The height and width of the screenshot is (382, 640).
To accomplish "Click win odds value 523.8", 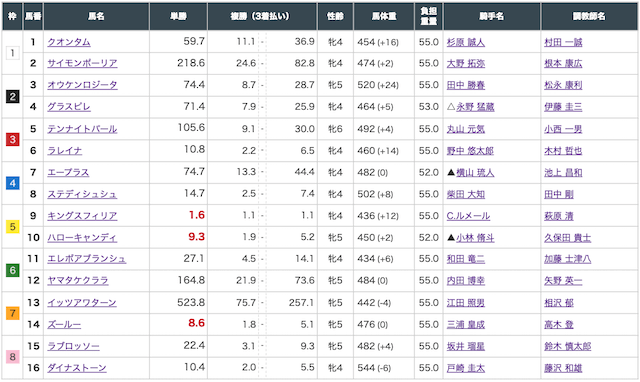I will 191,302.
